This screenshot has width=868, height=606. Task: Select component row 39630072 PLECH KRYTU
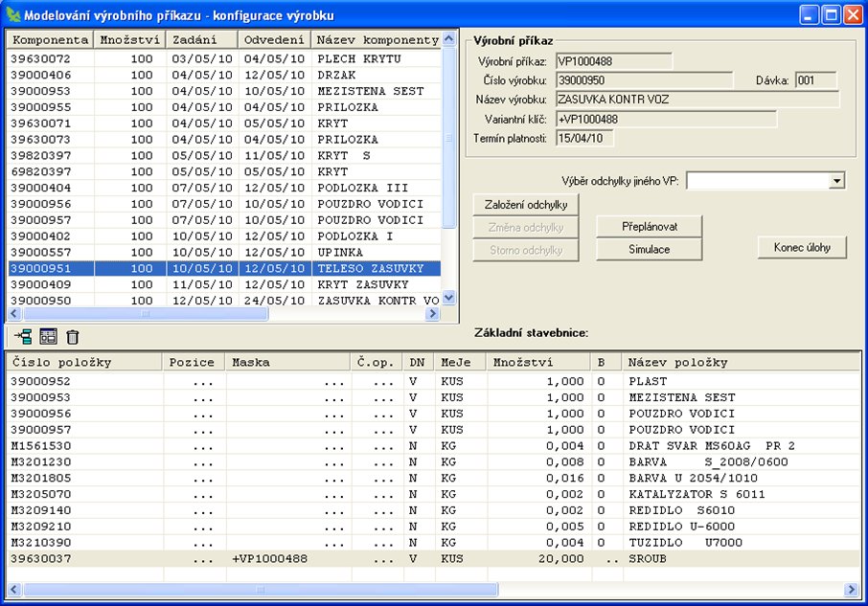click(x=224, y=58)
